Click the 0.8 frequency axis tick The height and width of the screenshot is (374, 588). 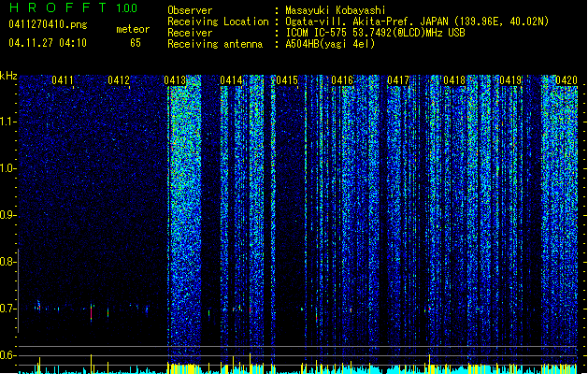pyautogui.click(x=7, y=262)
